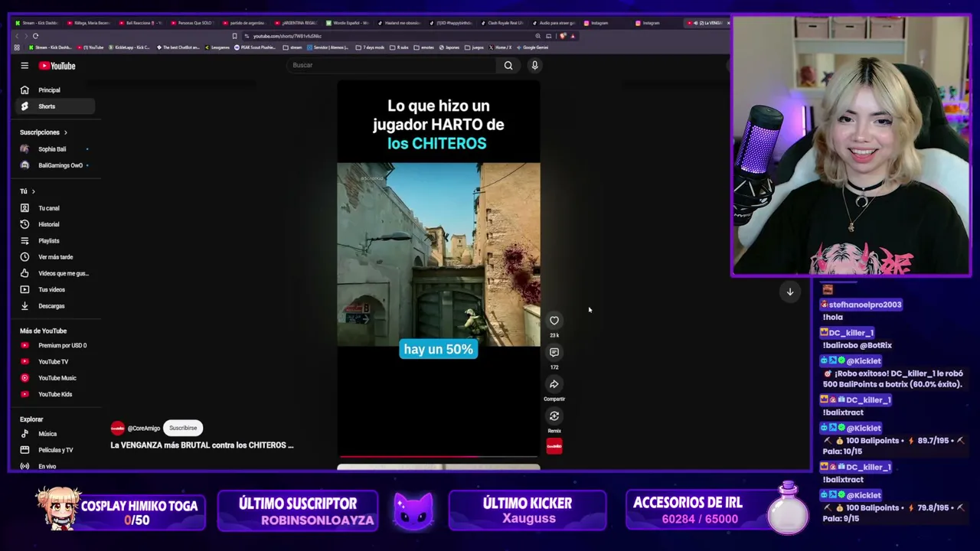Explore Películas y TV category
This screenshot has height=551, width=980.
click(55, 450)
